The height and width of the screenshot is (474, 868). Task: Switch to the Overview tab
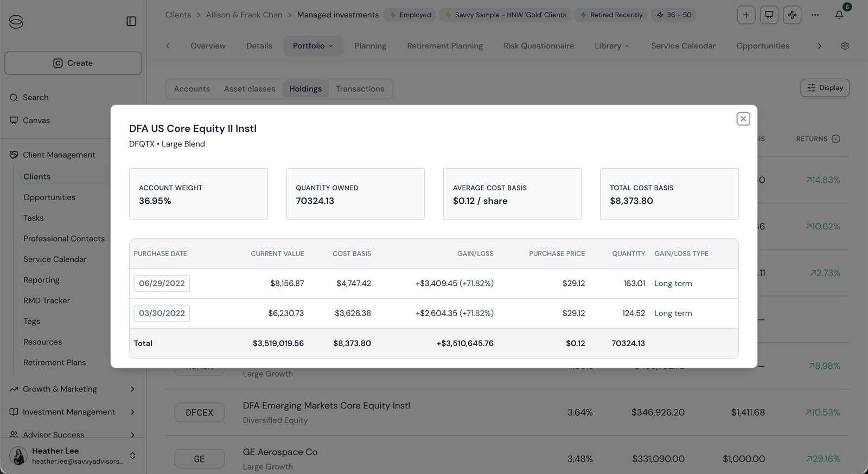[x=208, y=46]
